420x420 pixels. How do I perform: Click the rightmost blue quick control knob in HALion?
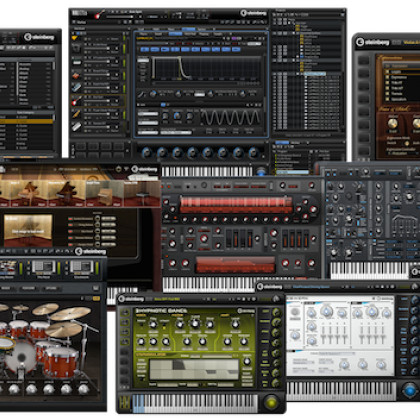[x=254, y=153]
